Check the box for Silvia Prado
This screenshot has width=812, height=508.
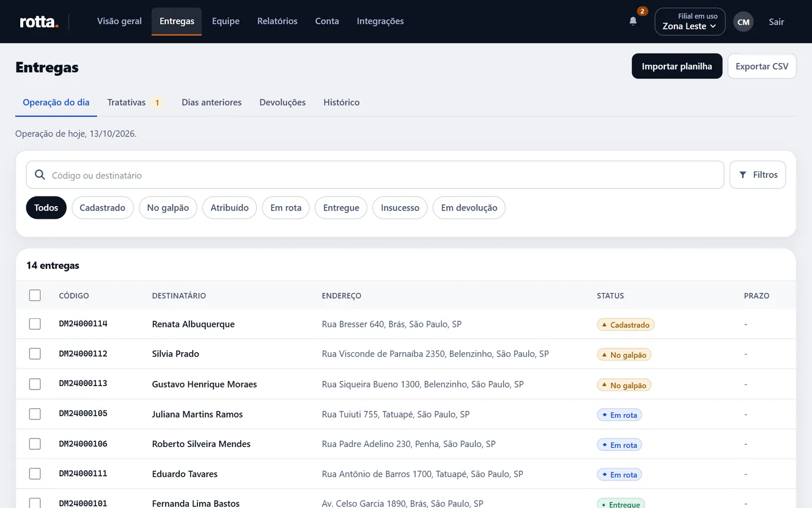point(35,354)
